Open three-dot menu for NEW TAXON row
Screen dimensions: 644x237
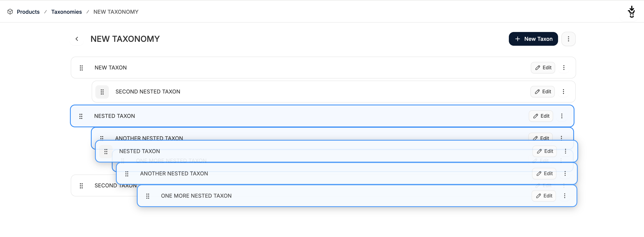[x=564, y=68]
